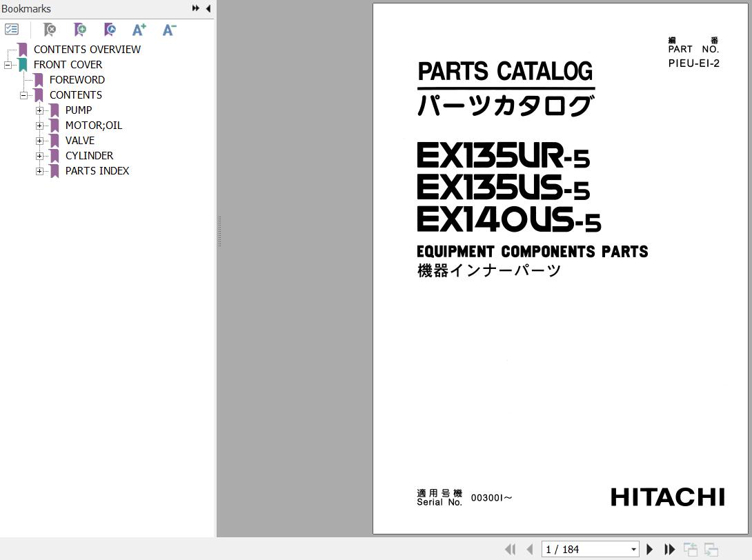
Task: Open the bookmarks options menu icon
Action: click(12, 30)
